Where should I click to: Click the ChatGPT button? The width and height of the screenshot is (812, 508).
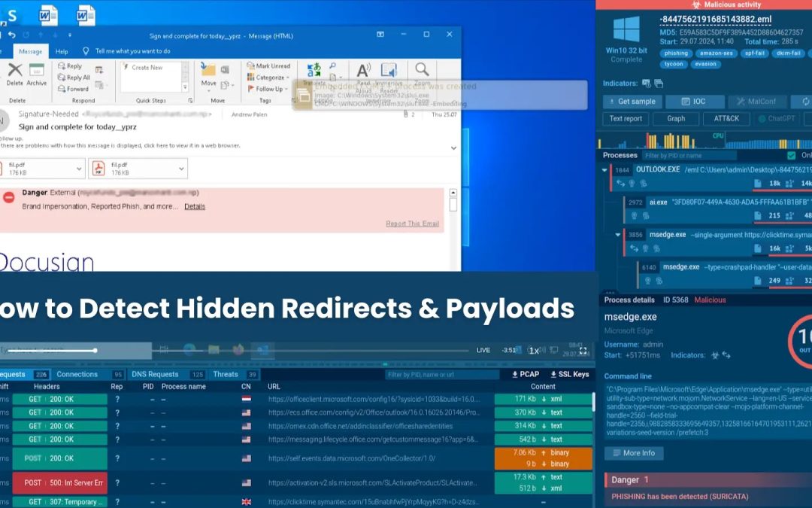[776, 119]
